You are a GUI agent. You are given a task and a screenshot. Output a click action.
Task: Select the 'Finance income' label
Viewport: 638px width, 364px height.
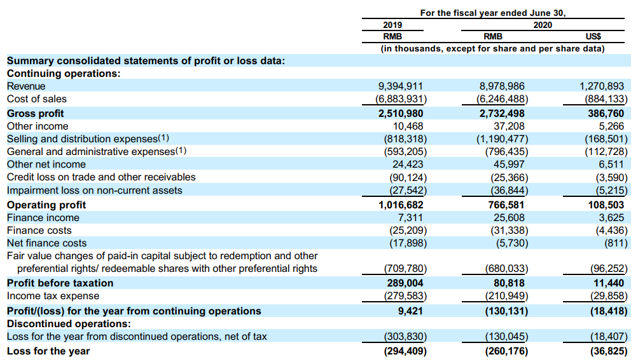(43, 217)
